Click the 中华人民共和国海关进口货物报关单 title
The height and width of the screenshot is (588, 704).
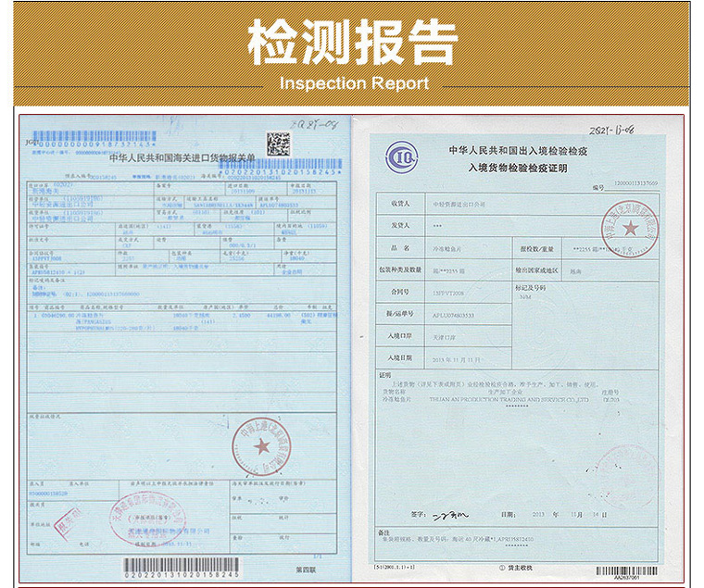(x=188, y=158)
